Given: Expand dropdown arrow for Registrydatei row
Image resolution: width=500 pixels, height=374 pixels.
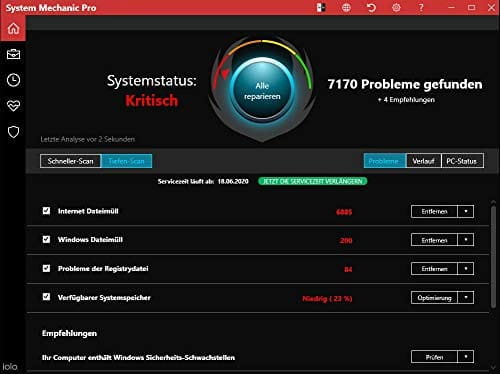Looking at the screenshot, I should pyautogui.click(x=466, y=269).
